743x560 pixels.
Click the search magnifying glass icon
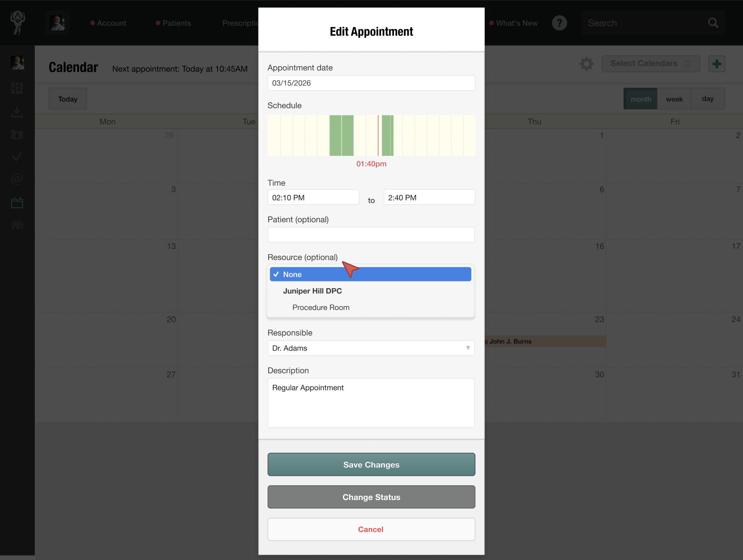coord(713,23)
